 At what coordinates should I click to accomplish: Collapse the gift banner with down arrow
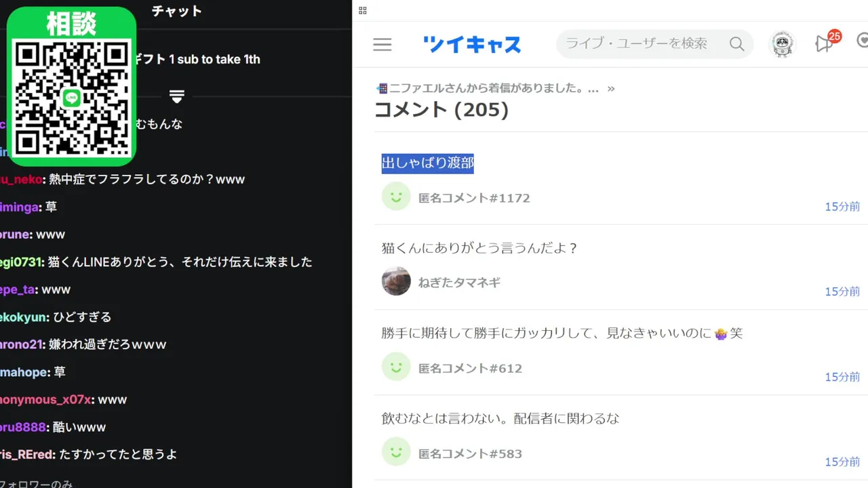[x=177, y=96]
